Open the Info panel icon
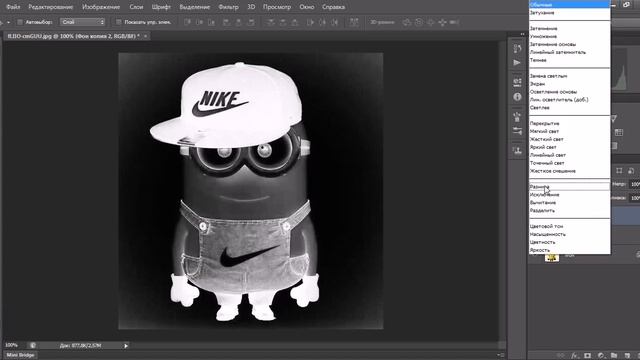This screenshot has width=640, height=360. [x=517, y=97]
